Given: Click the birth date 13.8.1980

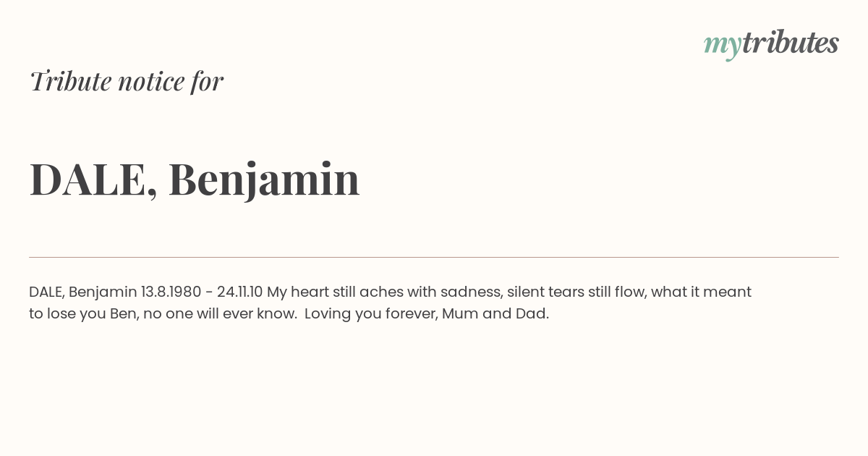Looking at the screenshot, I should coord(171,292).
